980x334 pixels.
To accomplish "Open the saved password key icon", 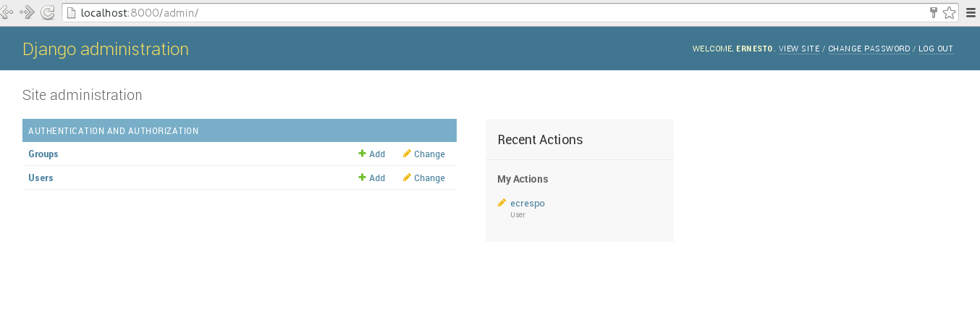I will click(x=934, y=12).
